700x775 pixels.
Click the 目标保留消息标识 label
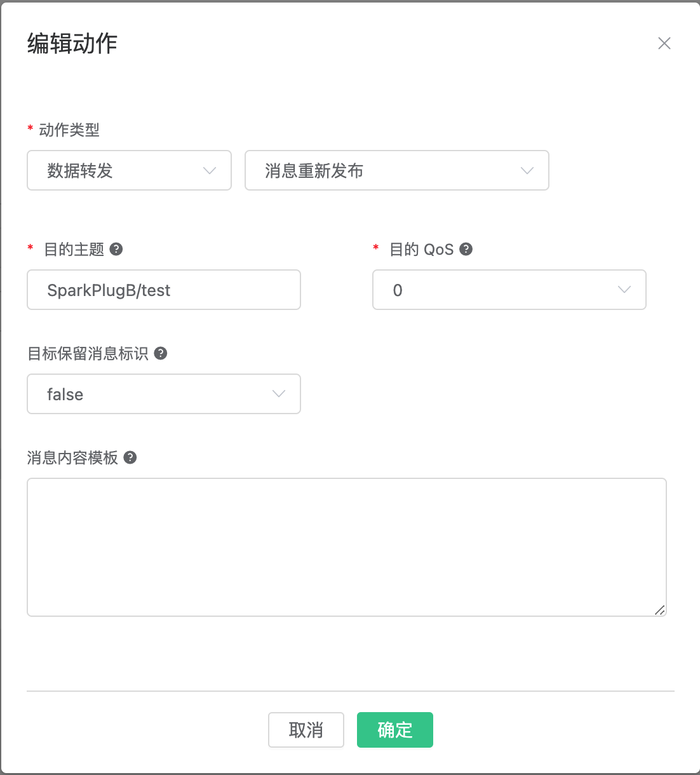click(88, 354)
